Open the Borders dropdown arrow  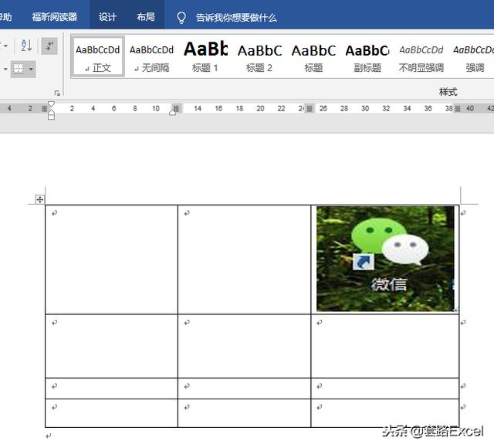[x=31, y=69]
